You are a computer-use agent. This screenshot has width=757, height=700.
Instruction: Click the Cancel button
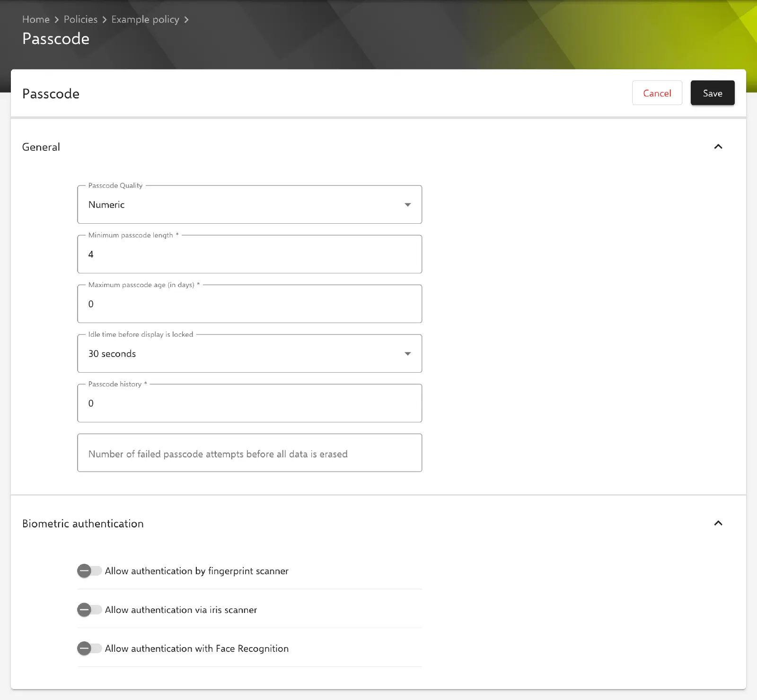coord(657,93)
